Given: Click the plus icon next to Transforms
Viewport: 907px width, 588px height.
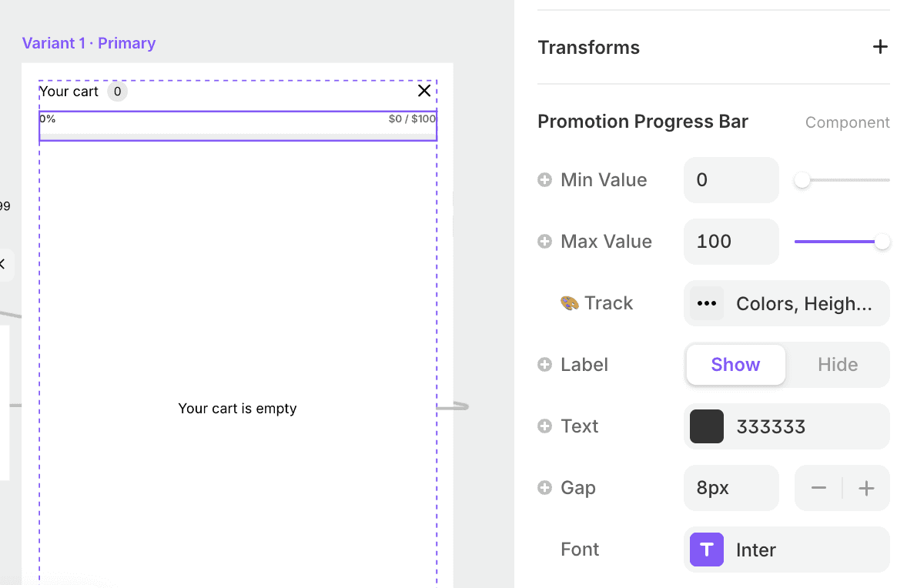Looking at the screenshot, I should [880, 47].
